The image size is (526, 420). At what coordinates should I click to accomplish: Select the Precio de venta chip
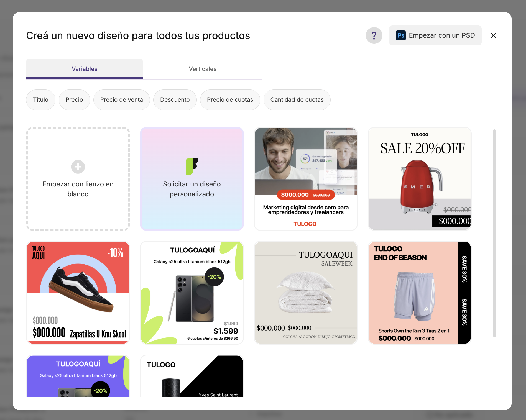[122, 100]
